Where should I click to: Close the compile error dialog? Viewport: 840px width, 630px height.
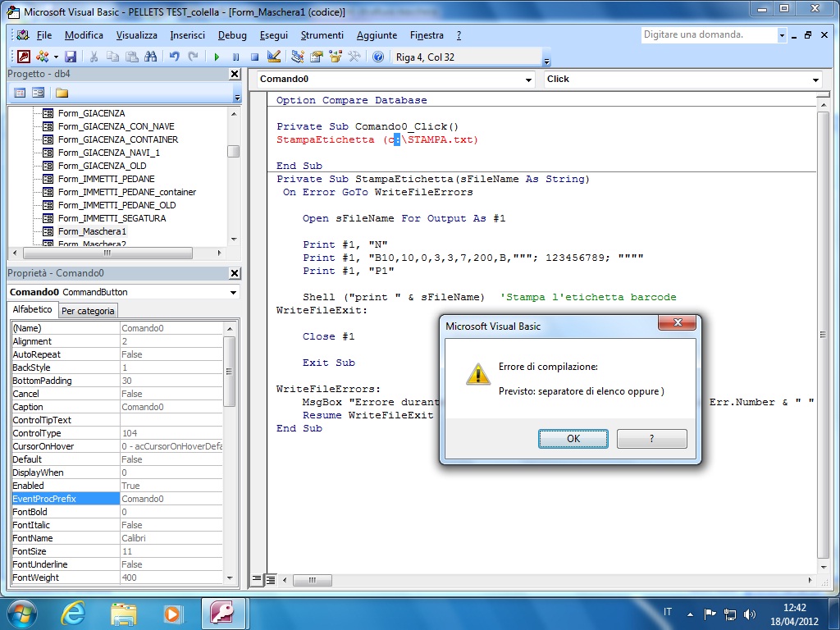click(x=677, y=322)
